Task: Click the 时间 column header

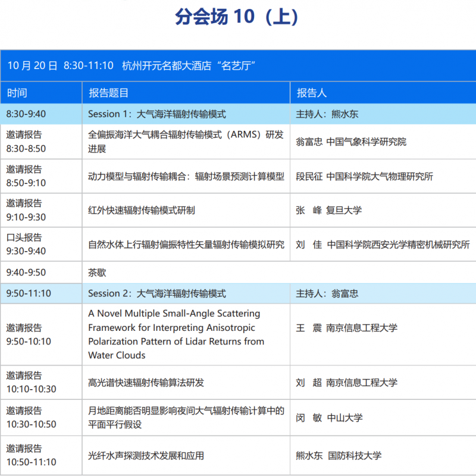Action: tap(17, 93)
